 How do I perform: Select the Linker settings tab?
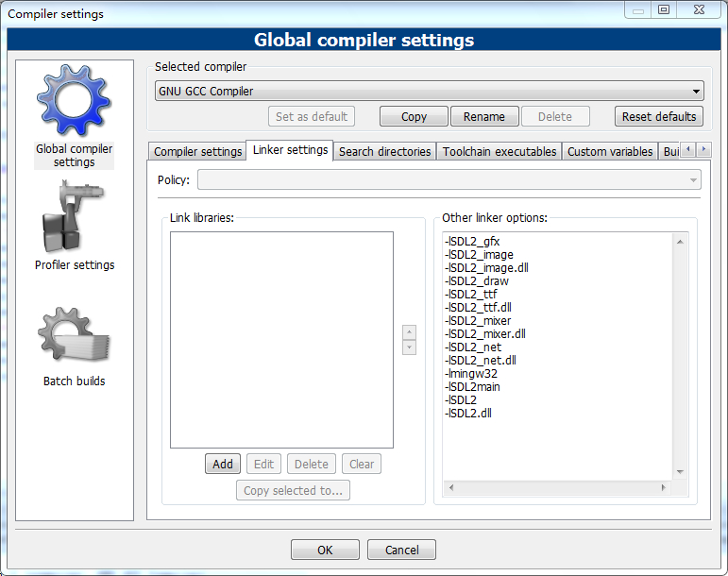coord(290,150)
